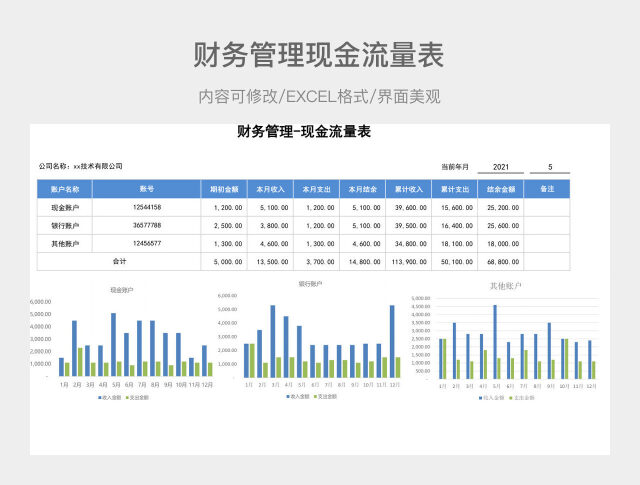640x485 pixels.
Task: Click the 12月 blue bar in 银行账户 chart
Action: (392, 341)
